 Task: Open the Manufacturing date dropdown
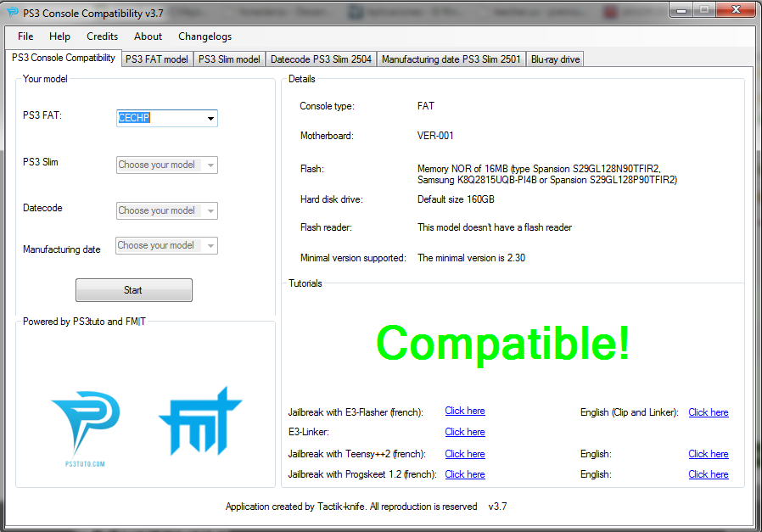(166, 245)
